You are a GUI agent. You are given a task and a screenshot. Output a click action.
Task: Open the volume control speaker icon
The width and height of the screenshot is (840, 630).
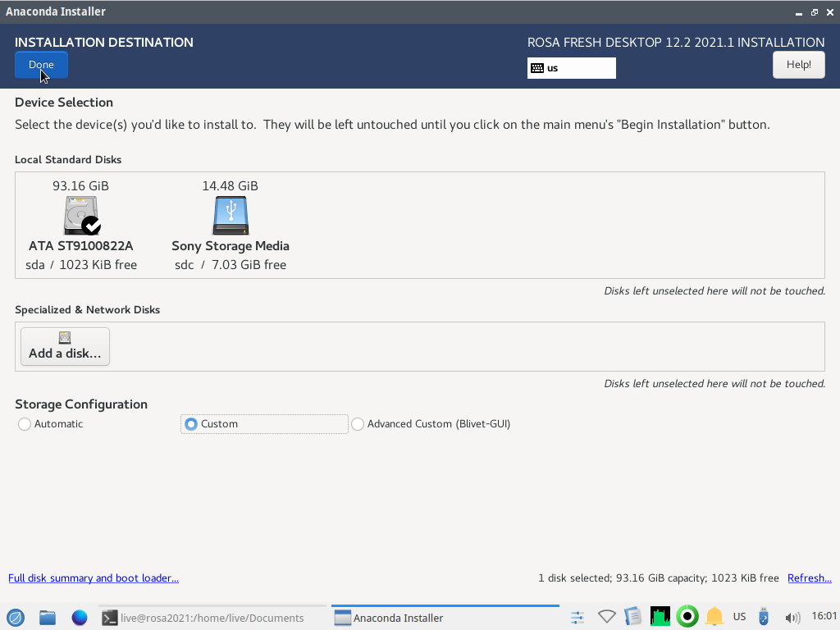pyautogui.click(x=792, y=618)
